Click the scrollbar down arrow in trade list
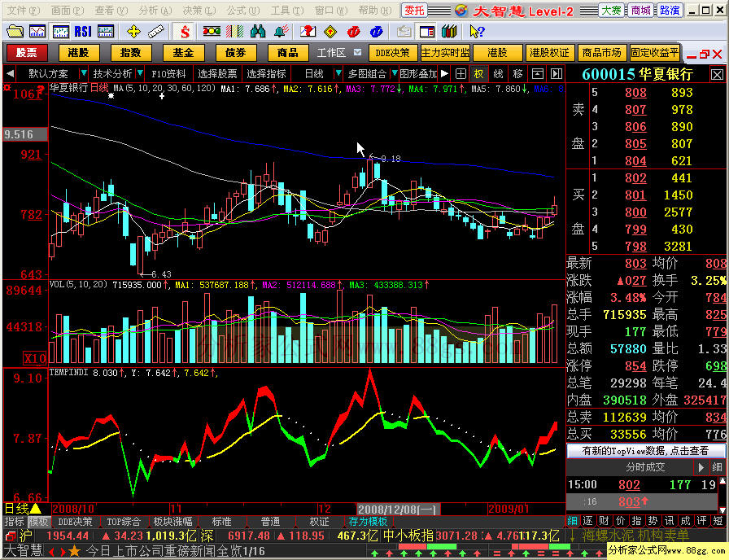The image size is (729, 560). pyautogui.click(x=723, y=510)
